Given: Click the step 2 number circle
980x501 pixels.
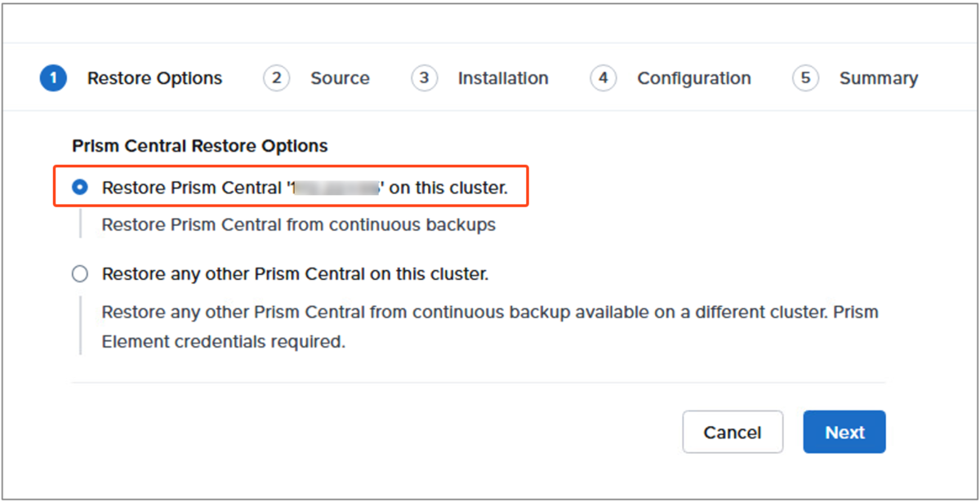Looking at the screenshot, I should [276, 78].
